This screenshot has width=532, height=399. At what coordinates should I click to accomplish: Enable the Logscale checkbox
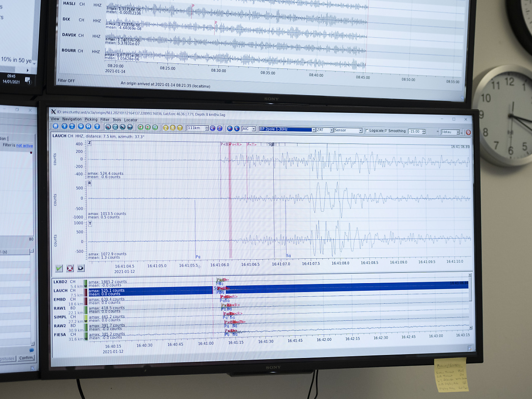tap(367, 130)
